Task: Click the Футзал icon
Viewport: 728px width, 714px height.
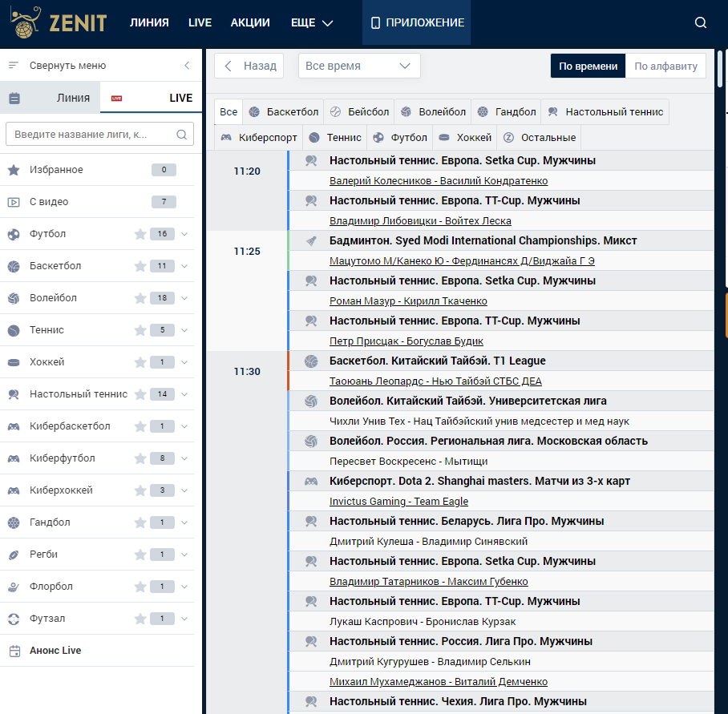Action: (x=14, y=619)
